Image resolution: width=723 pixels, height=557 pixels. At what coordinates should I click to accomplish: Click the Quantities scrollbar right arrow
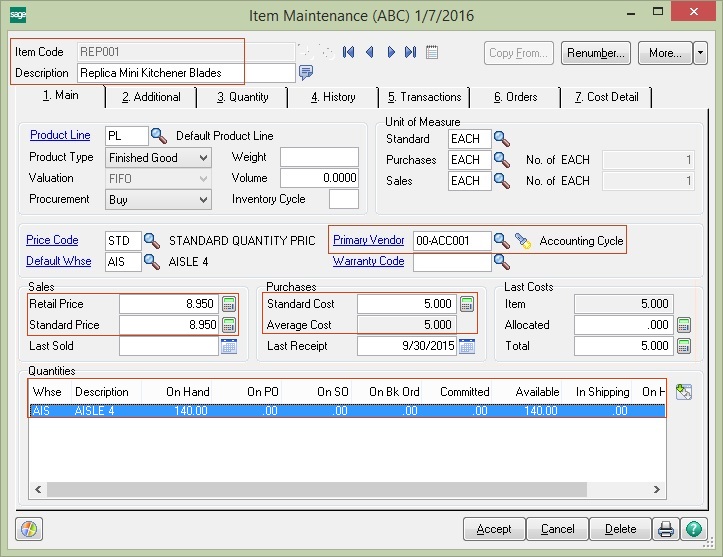click(x=657, y=490)
